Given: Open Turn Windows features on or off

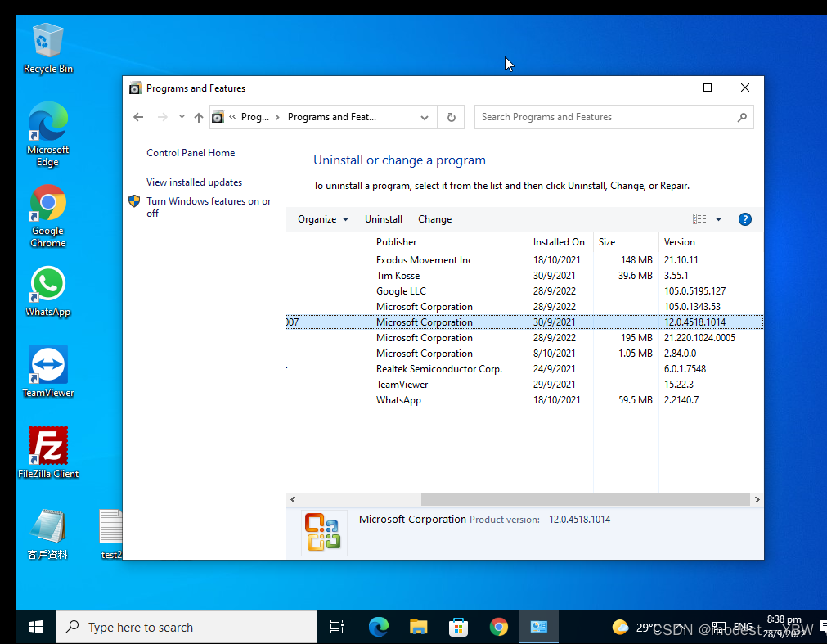Looking at the screenshot, I should [209, 207].
